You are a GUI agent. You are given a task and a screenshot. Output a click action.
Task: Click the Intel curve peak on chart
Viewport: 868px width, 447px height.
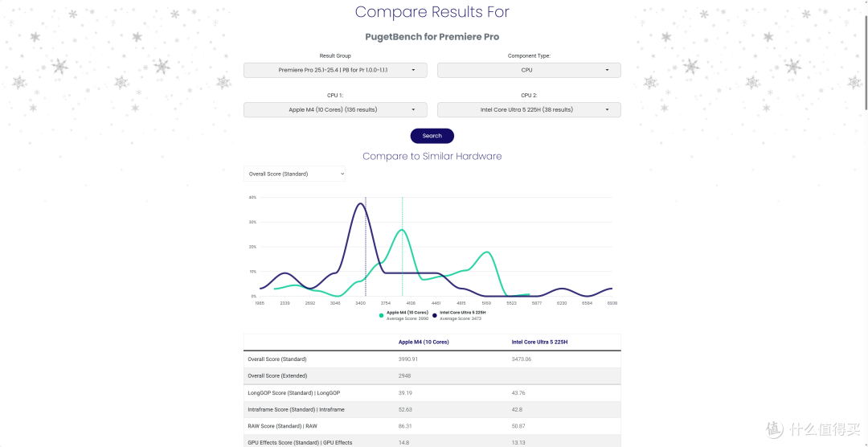point(360,204)
